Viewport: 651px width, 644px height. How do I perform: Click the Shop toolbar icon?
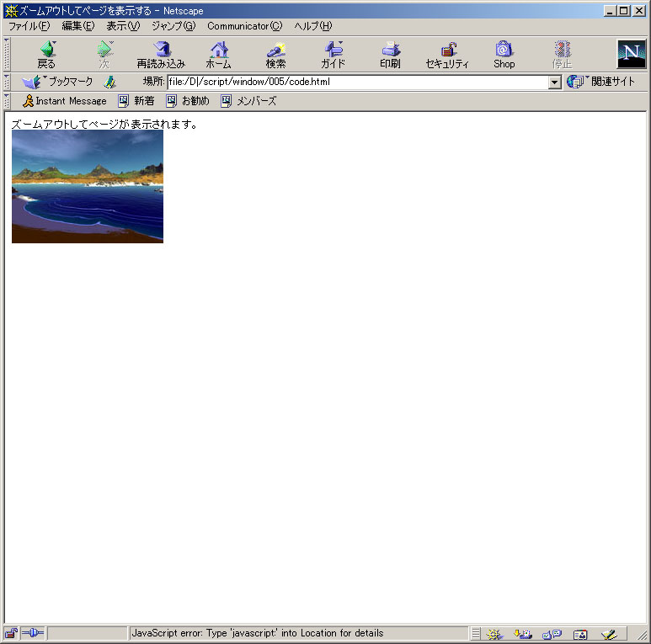coord(504,55)
